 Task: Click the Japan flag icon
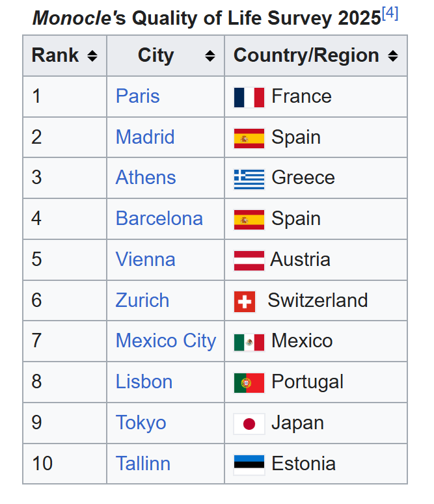point(249,423)
